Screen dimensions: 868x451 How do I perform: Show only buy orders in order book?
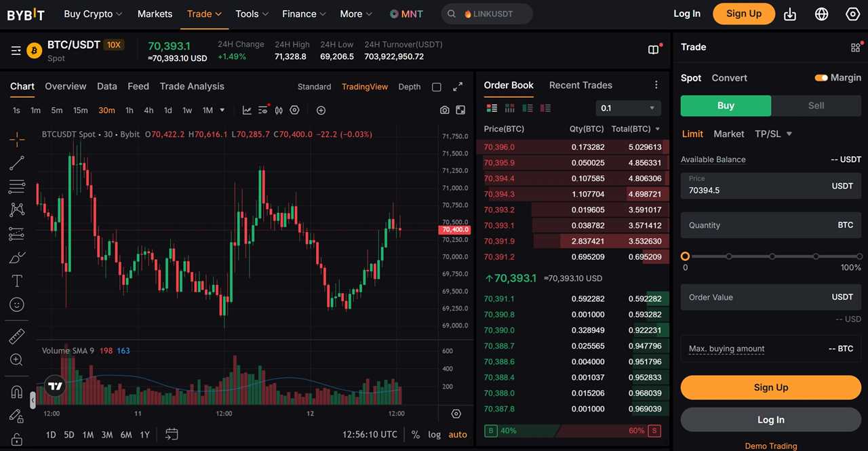(x=526, y=108)
